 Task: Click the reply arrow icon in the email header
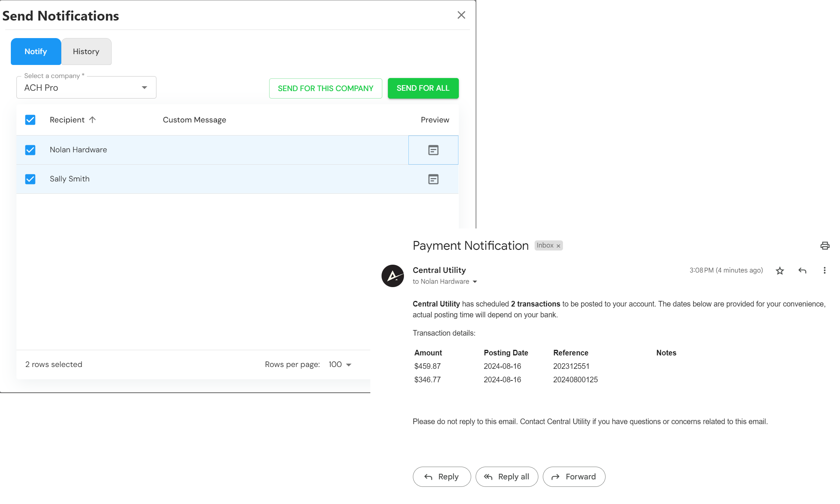click(x=802, y=271)
